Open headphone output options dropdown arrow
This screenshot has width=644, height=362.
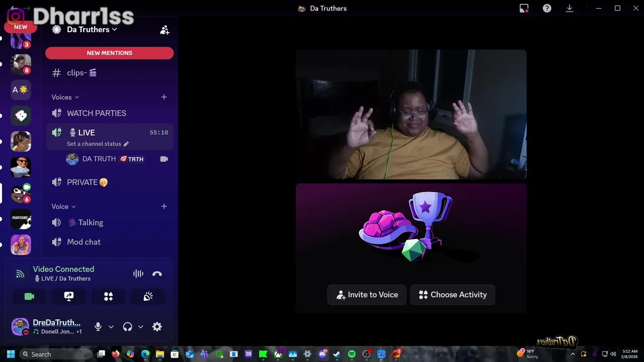(140, 327)
